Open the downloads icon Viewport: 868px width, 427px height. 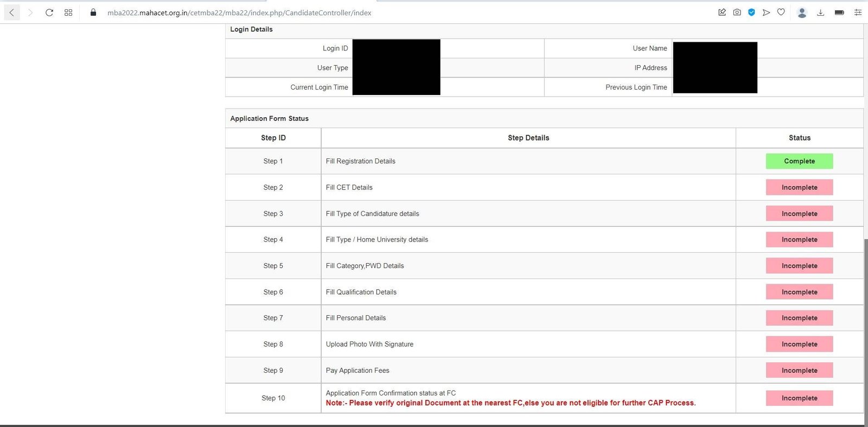tap(821, 12)
